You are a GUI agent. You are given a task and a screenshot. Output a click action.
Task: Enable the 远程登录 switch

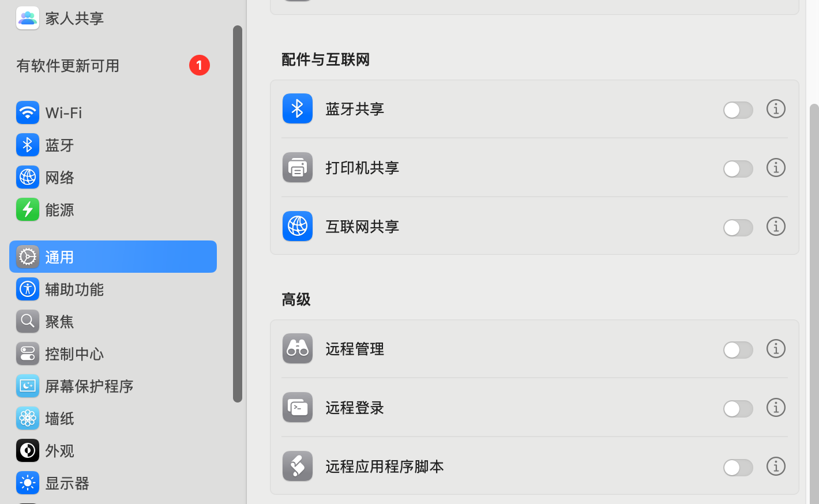tap(738, 409)
